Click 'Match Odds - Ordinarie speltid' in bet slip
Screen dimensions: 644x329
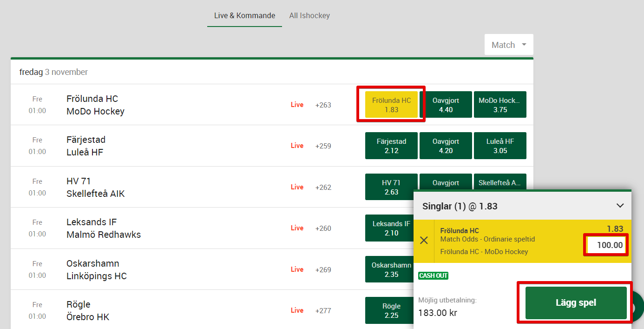[x=487, y=239]
